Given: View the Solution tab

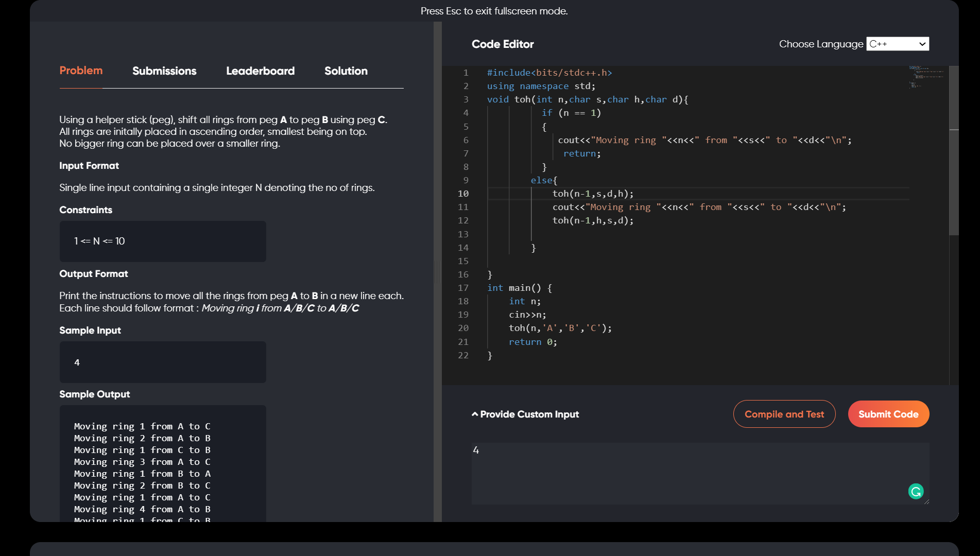Looking at the screenshot, I should pyautogui.click(x=346, y=71).
